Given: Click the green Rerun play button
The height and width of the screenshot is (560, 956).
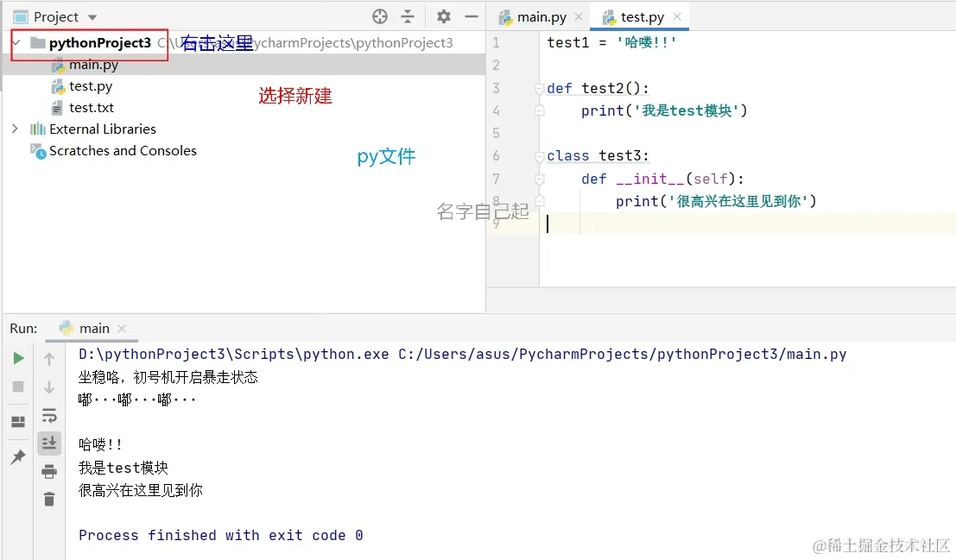Looking at the screenshot, I should pyautogui.click(x=18, y=358).
